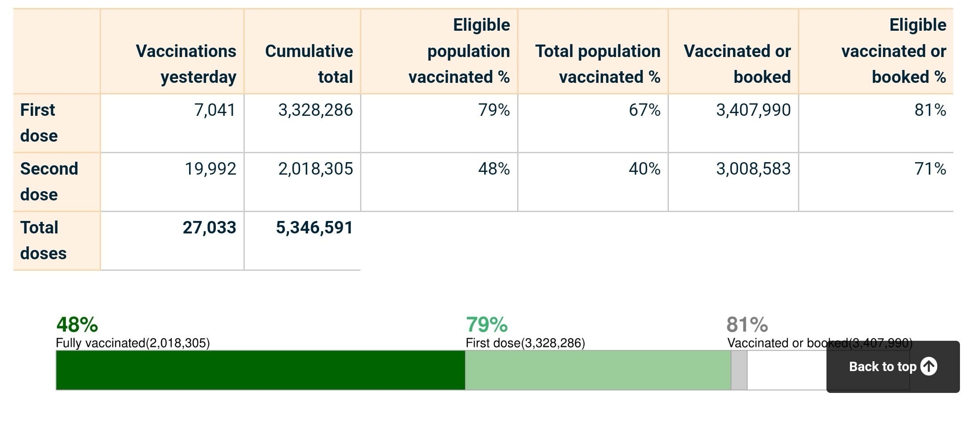
Task: Select the Second dose row header
Action: [x=49, y=181]
